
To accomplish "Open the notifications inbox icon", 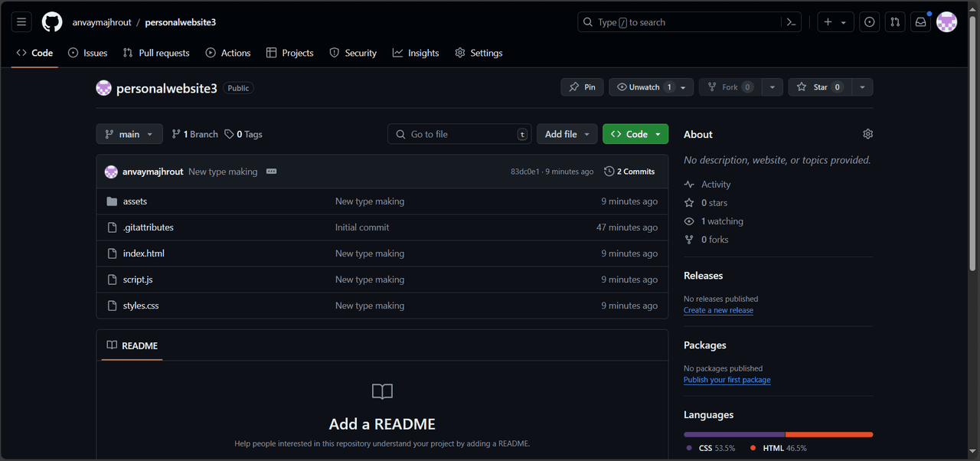I will click(920, 22).
